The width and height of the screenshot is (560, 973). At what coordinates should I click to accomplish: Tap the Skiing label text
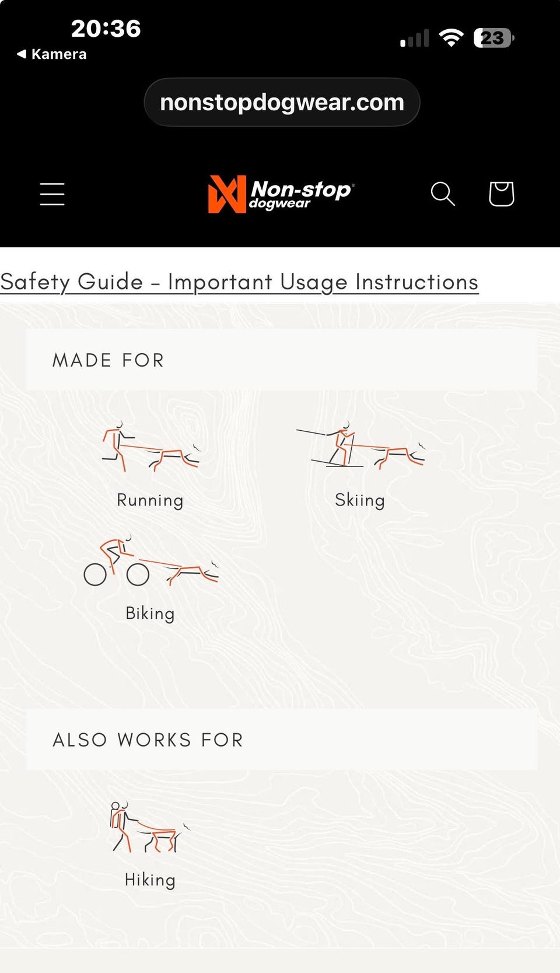(x=360, y=500)
